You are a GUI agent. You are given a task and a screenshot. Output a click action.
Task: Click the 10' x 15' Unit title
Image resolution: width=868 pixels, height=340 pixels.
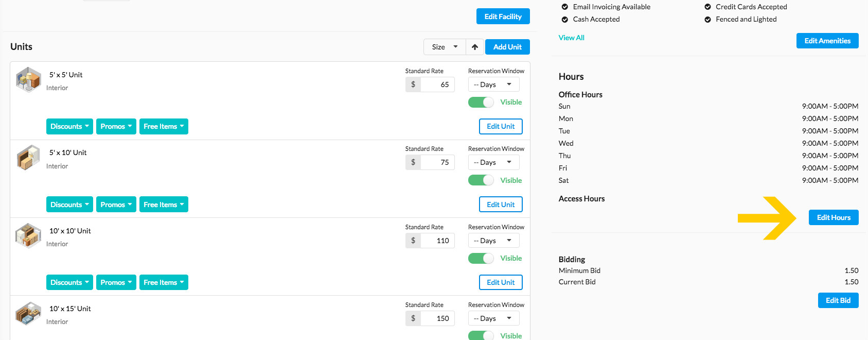point(70,309)
